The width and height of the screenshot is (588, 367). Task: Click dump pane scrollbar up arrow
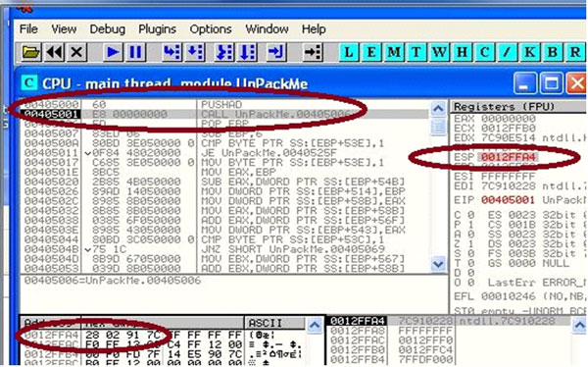coord(315,326)
